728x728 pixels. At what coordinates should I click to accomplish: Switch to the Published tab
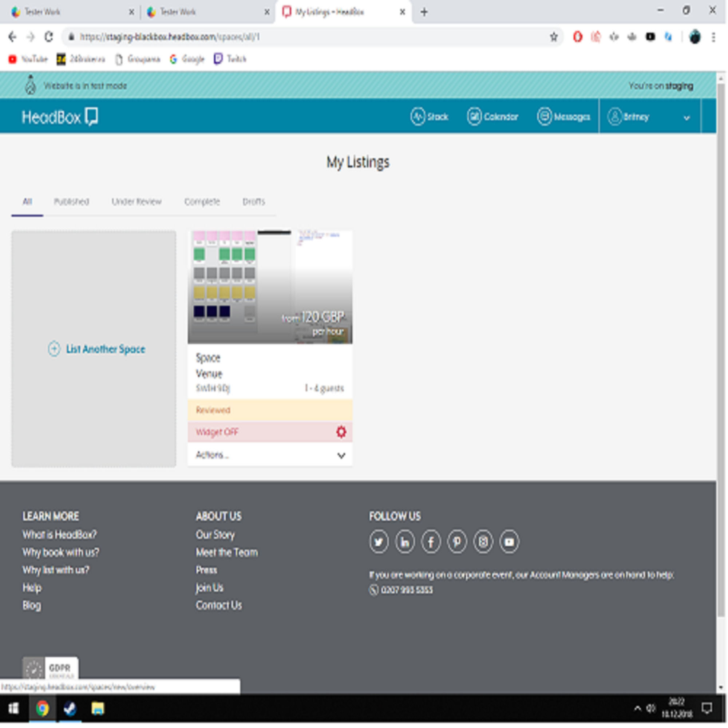[x=71, y=202]
